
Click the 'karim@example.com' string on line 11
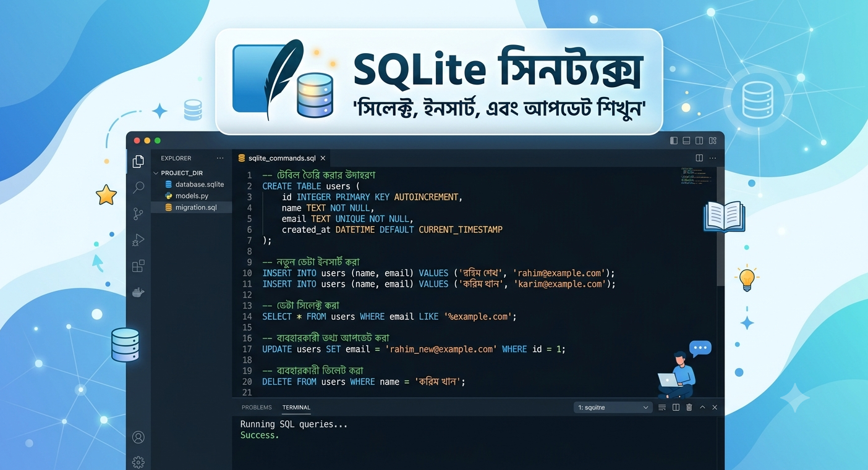click(558, 284)
